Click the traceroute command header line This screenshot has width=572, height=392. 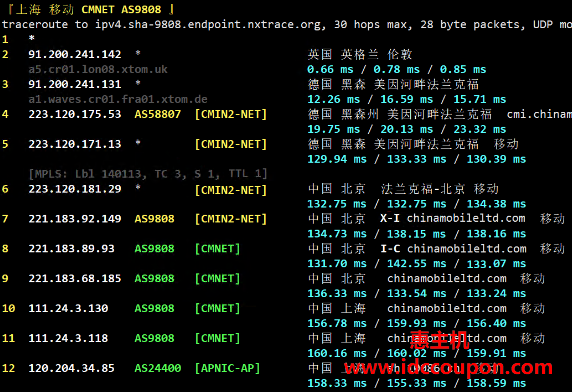[x=287, y=24]
